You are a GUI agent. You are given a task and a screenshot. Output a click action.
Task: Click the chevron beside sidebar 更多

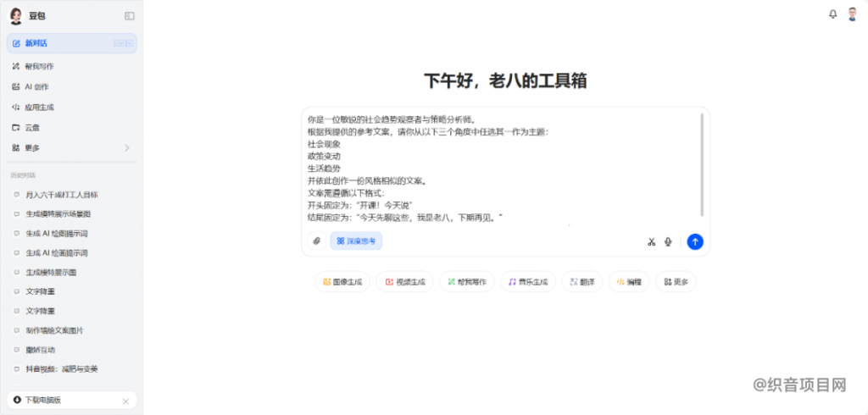(x=127, y=148)
